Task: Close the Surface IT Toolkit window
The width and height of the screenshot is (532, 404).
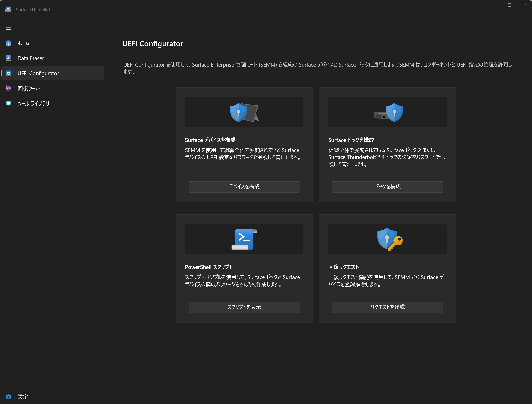Action: (x=524, y=5)
